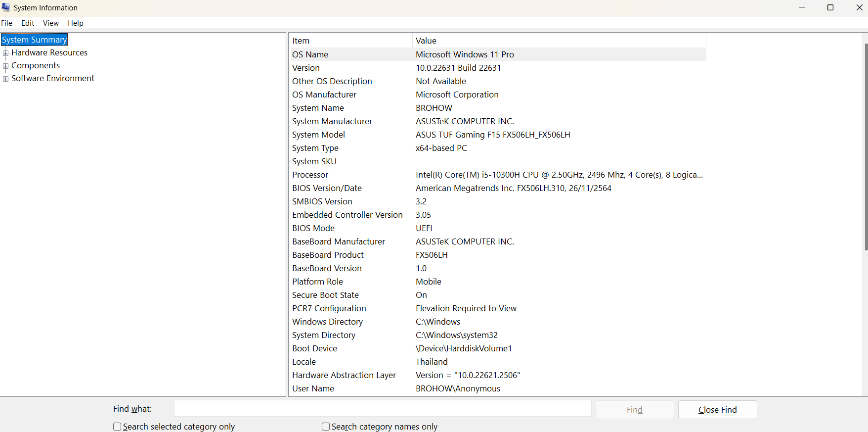
Task: Click the value Elevation Required to View
Action: (466, 308)
